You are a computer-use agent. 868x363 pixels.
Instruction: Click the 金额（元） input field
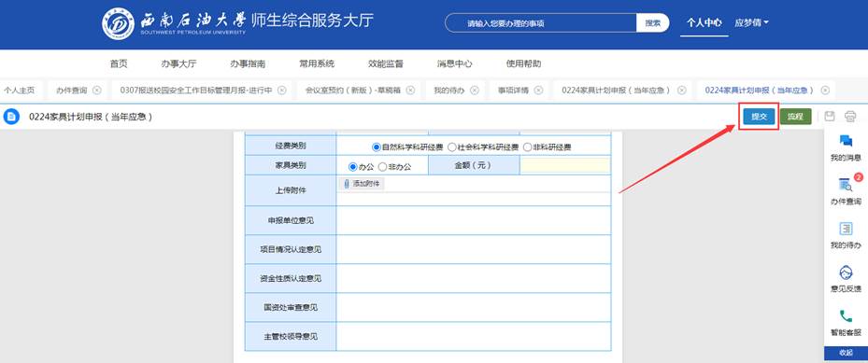(x=565, y=165)
